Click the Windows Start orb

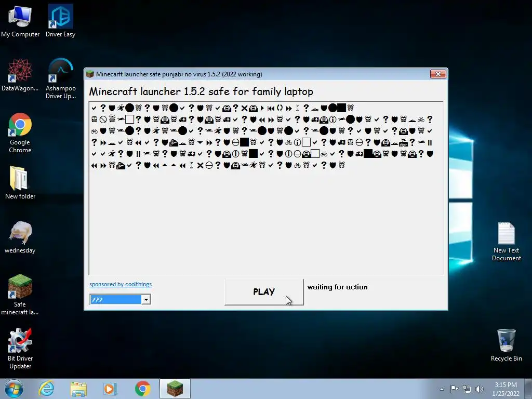pos(14,389)
